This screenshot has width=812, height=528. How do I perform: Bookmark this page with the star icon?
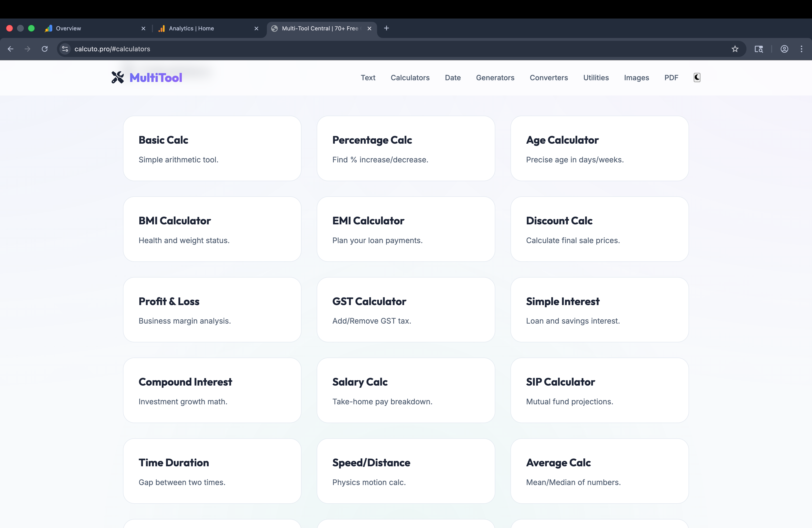(x=735, y=49)
